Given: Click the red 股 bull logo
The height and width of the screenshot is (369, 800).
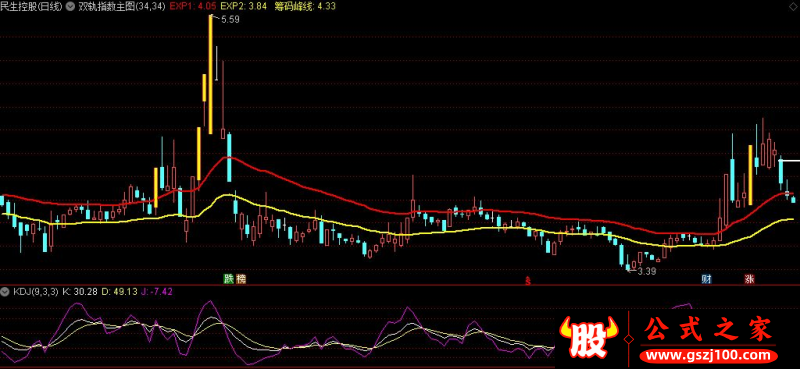Looking at the screenshot, I should (588, 337).
